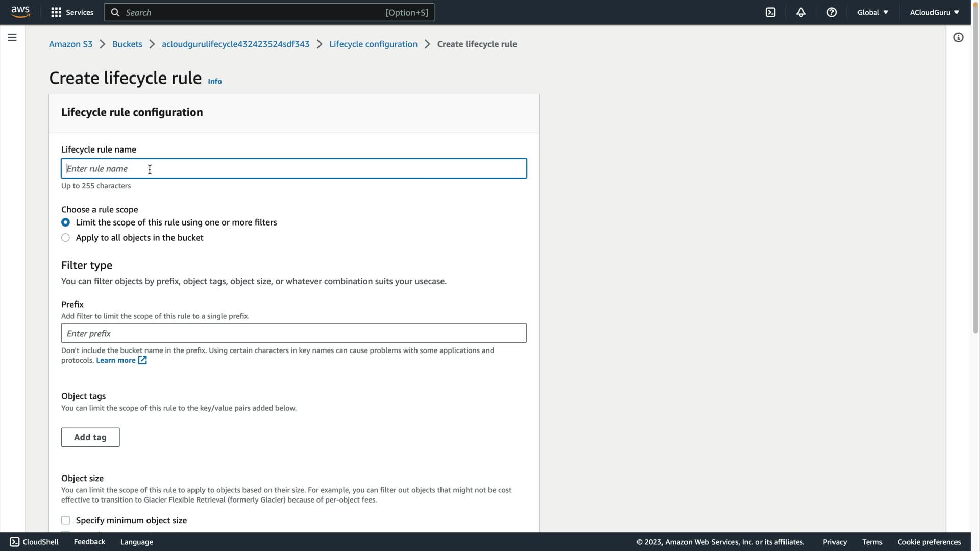Click the AWS logo home icon
This screenshot has width=980, height=551.
[20, 12]
